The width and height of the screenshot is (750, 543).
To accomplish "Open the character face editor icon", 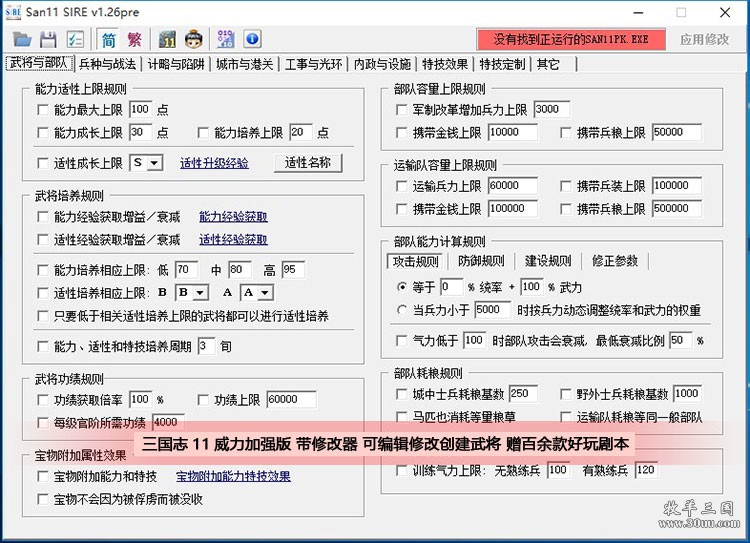I will (194, 39).
